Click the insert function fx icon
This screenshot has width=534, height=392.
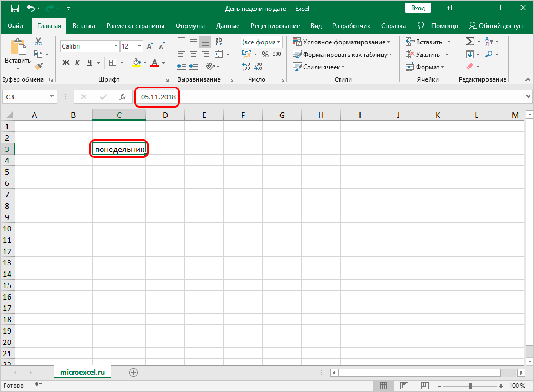point(123,97)
